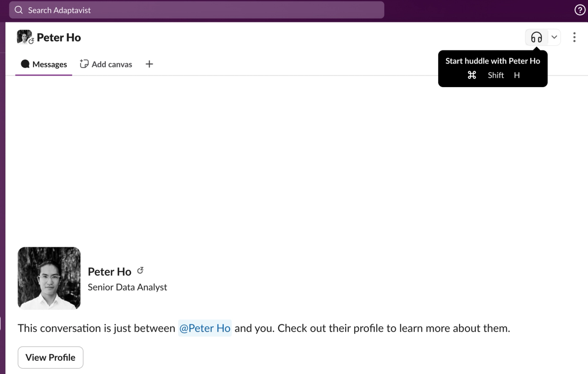Switch to the Messages tab
The height and width of the screenshot is (374, 588).
click(44, 64)
